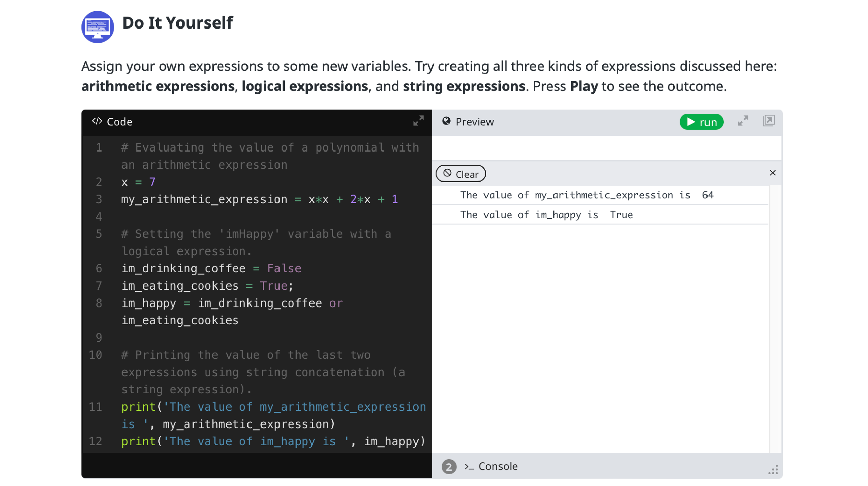Click the comment about evaluating a polynomial

point(270,156)
